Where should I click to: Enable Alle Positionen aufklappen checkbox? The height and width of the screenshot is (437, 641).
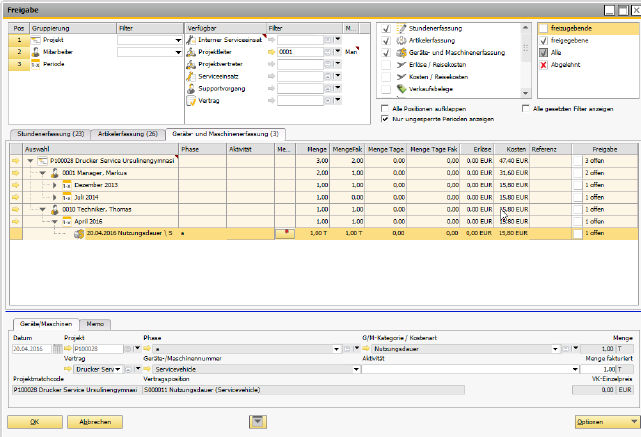tap(385, 108)
